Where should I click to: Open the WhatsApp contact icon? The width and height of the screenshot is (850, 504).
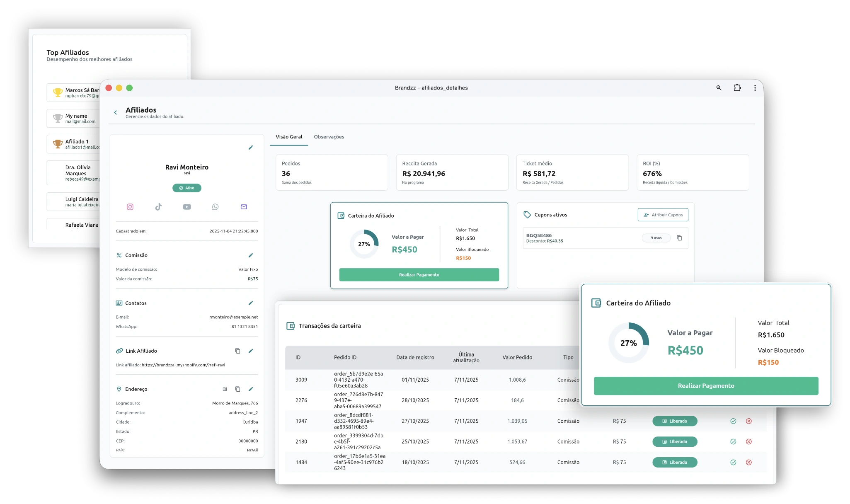point(215,207)
